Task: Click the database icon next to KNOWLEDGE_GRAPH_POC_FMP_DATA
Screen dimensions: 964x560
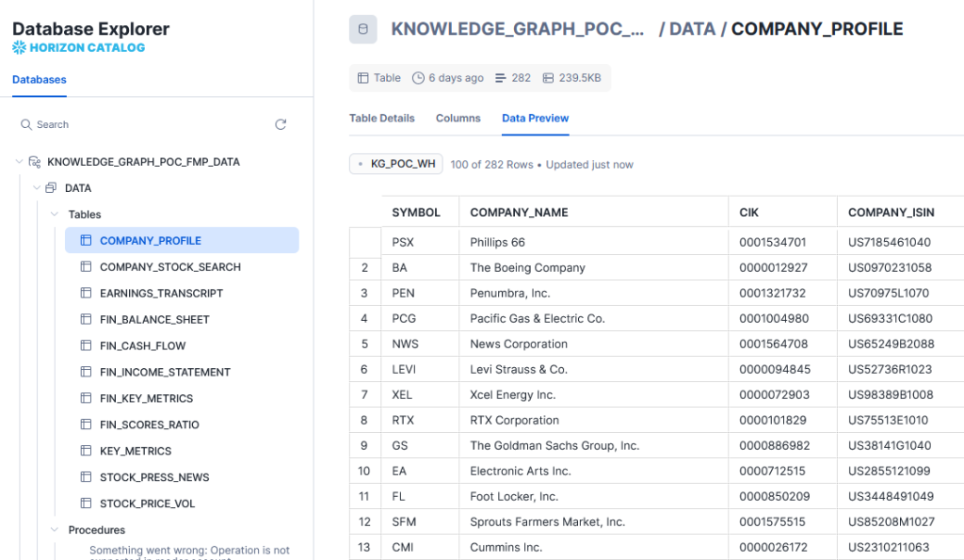Action: 35,162
